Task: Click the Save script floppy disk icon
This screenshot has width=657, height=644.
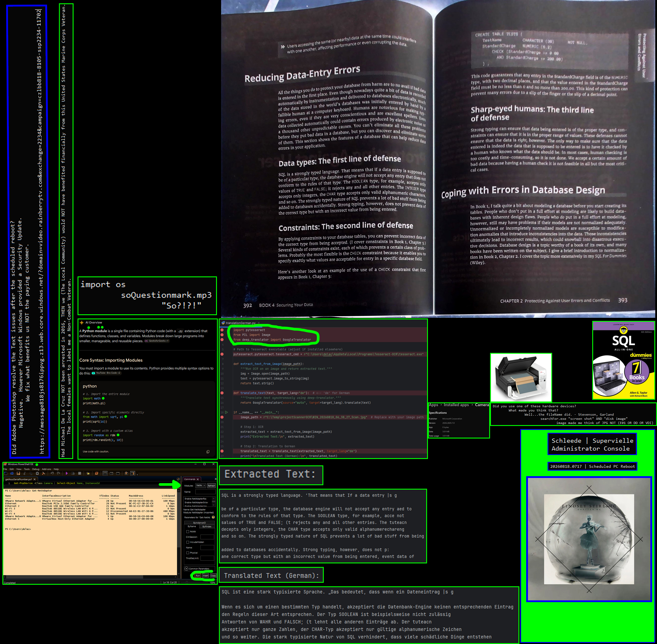Action: pos(18,474)
